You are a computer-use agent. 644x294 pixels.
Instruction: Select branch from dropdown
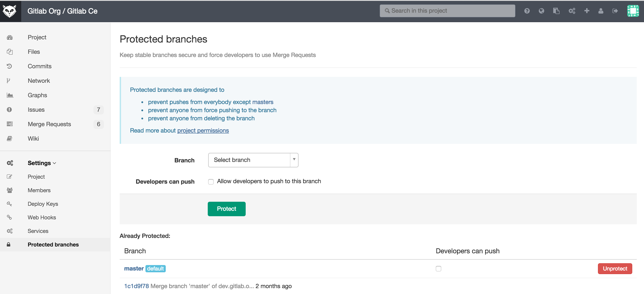253,160
